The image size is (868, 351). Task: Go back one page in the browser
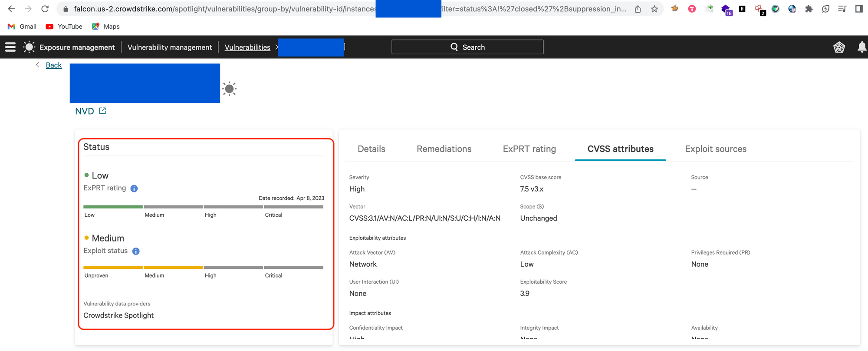[12, 9]
